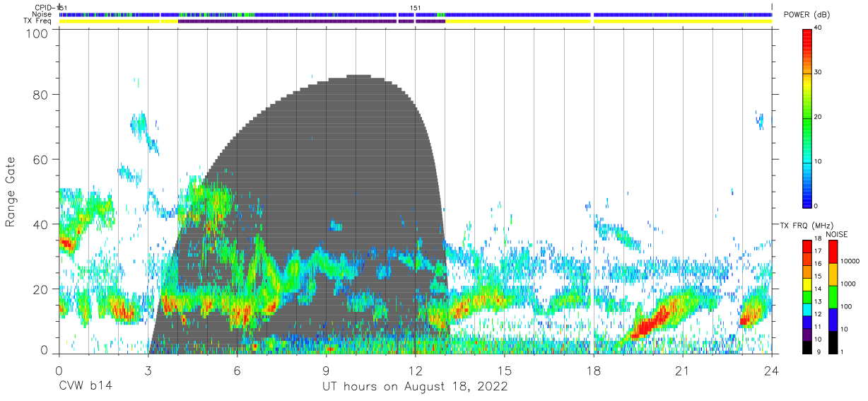The height and width of the screenshot is (401, 868).
Task: Click the NOISE legend title
Action: point(836,234)
